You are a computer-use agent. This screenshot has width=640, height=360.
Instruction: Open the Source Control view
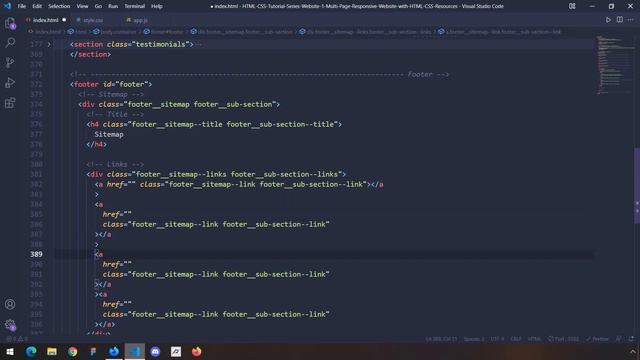(x=10, y=62)
